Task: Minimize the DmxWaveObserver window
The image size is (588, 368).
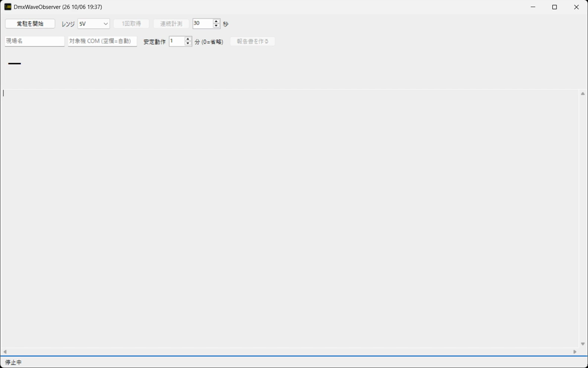Action: coord(533,7)
